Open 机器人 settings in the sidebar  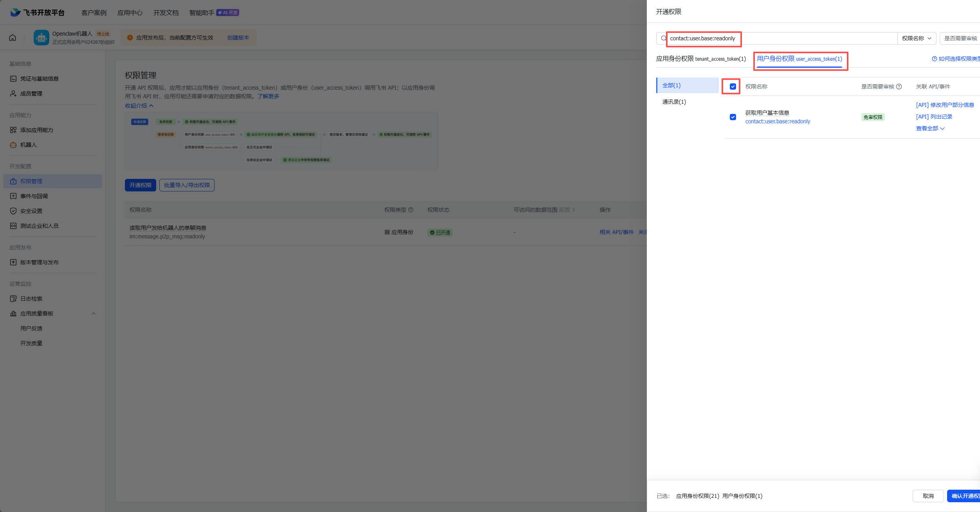point(28,145)
